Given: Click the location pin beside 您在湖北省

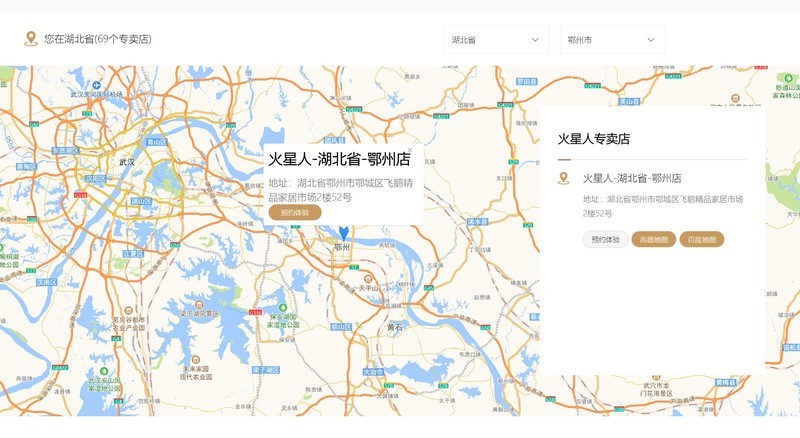Looking at the screenshot, I should (x=31, y=39).
